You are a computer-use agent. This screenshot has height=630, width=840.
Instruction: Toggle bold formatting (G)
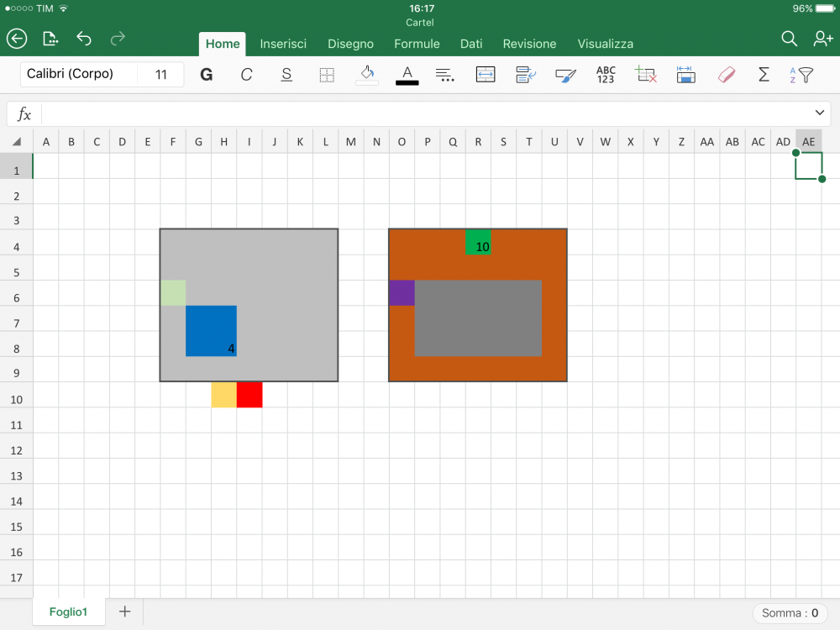click(x=206, y=75)
